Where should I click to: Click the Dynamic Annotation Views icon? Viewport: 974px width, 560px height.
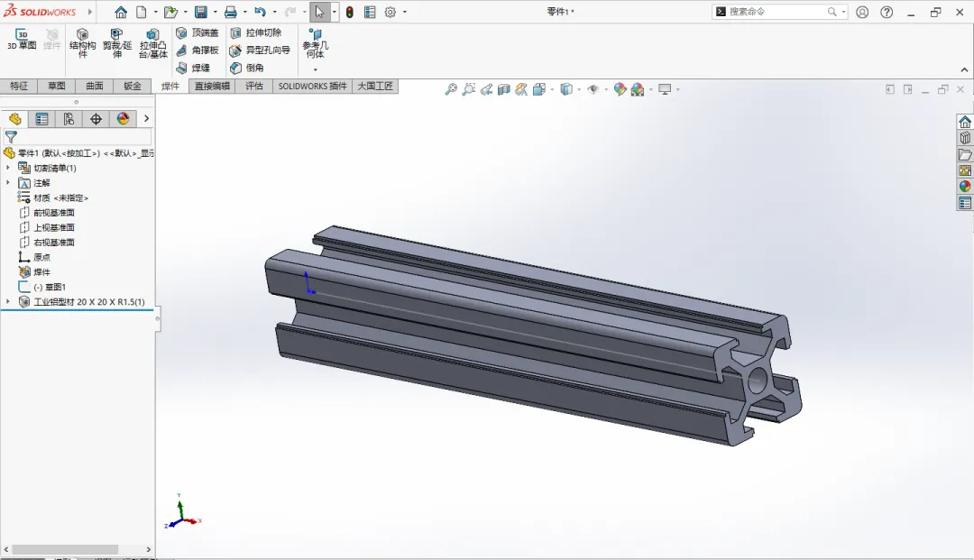(521, 89)
